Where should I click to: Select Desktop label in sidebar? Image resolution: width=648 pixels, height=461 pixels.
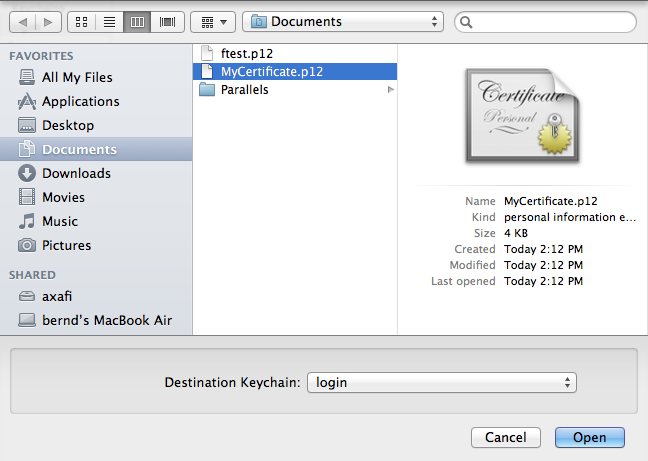tap(68, 125)
